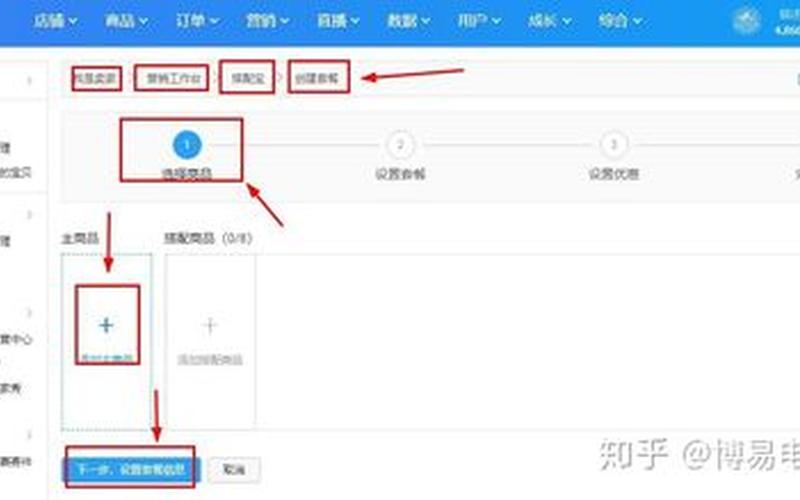Expand the 营销 dropdown in top navigation

(x=267, y=21)
